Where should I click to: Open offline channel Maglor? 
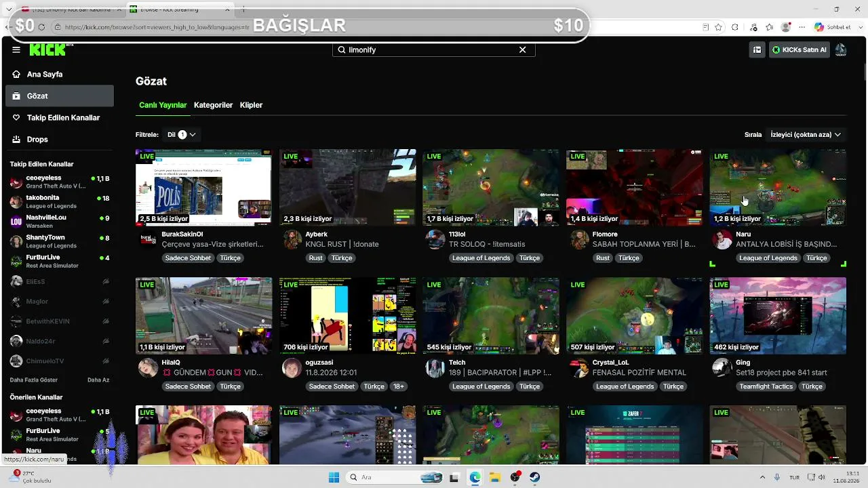point(60,301)
